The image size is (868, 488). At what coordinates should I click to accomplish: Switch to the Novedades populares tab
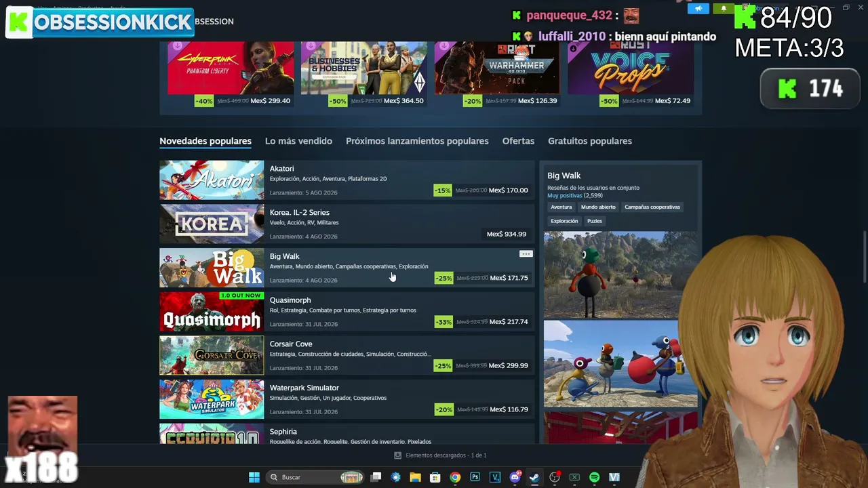(x=205, y=141)
